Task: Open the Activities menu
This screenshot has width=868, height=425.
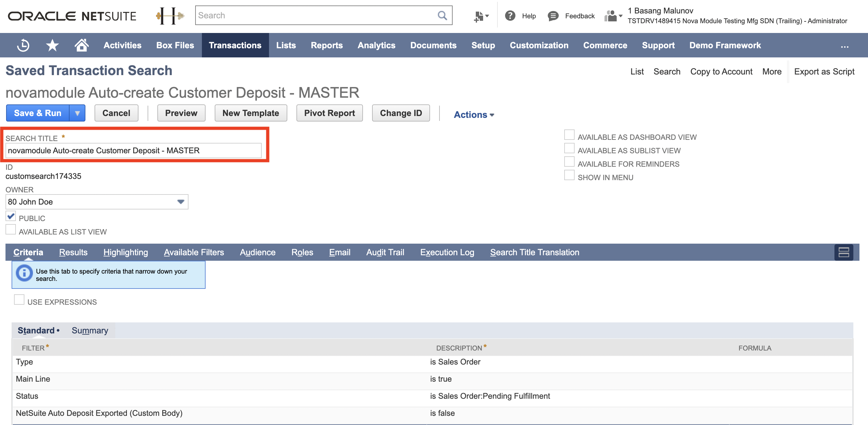Action: [122, 45]
